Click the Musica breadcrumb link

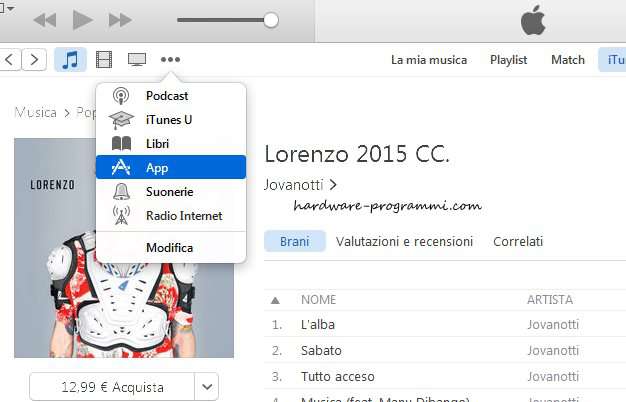(x=35, y=113)
